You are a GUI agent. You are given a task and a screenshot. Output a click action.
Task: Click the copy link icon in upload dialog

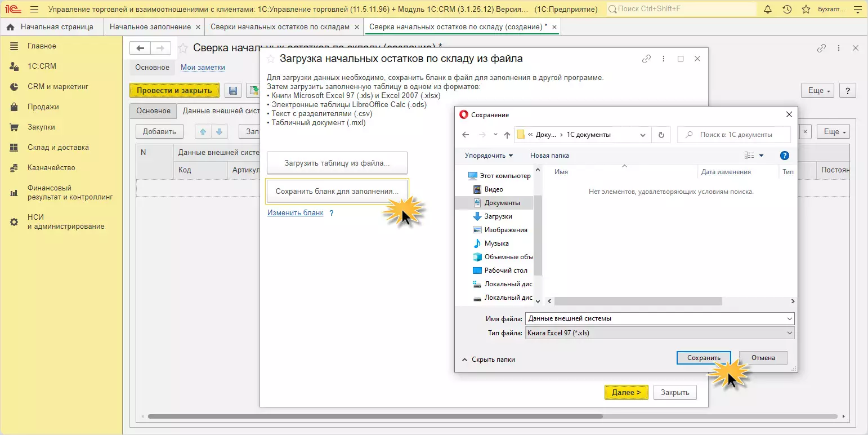(646, 59)
